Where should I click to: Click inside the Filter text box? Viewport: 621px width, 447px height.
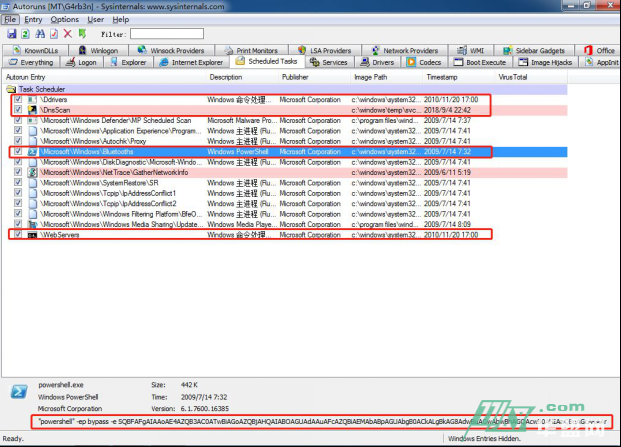point(166,34)
